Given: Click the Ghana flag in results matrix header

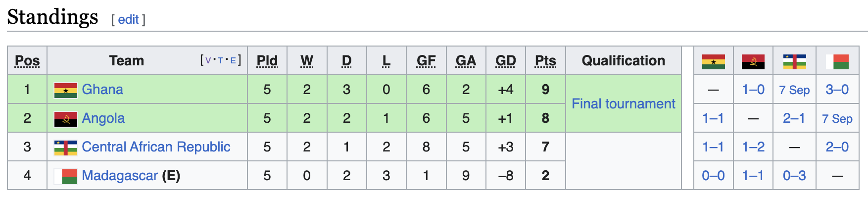Looking at the screenshot, I should (714, 61).
